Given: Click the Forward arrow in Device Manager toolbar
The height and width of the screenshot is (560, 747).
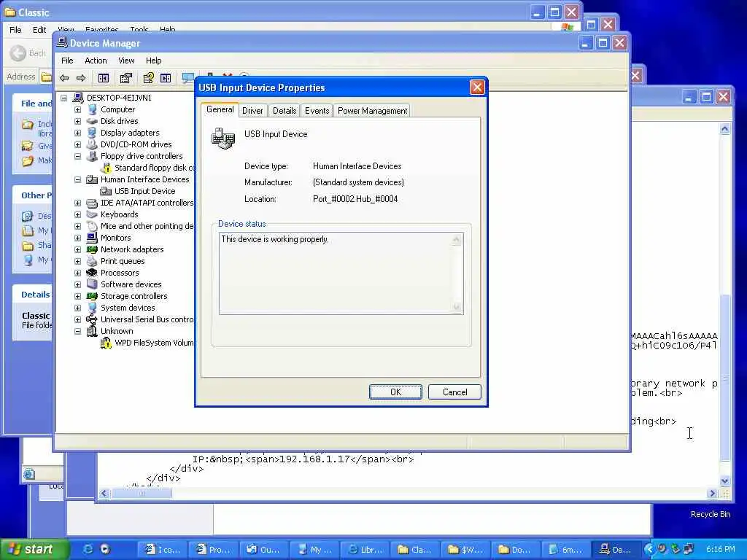Looking at the screenshot, I should pyautogui.click(x=81, y=77).
